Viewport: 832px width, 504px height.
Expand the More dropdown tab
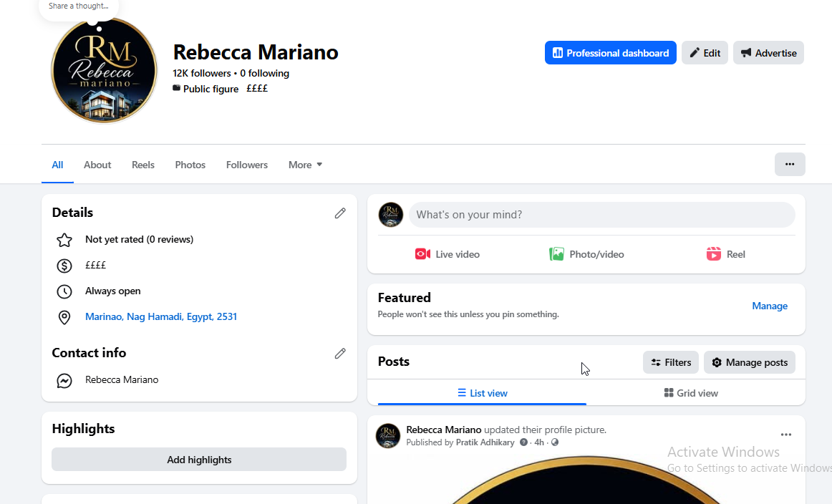305,165
